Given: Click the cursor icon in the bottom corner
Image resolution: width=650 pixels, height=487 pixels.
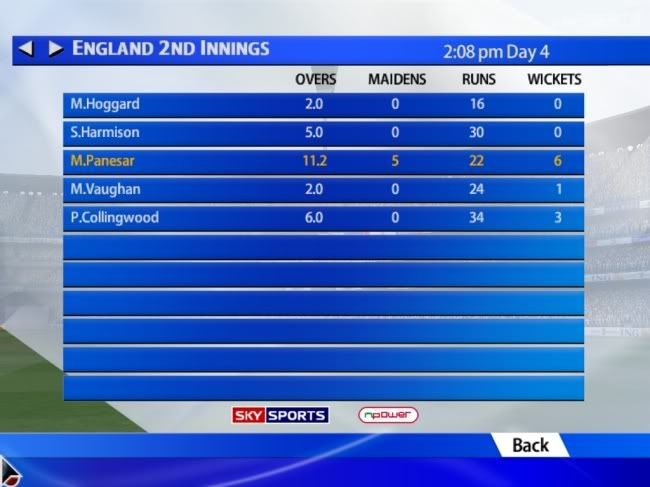Looking at the screenshot, I should tap(10, 472).
